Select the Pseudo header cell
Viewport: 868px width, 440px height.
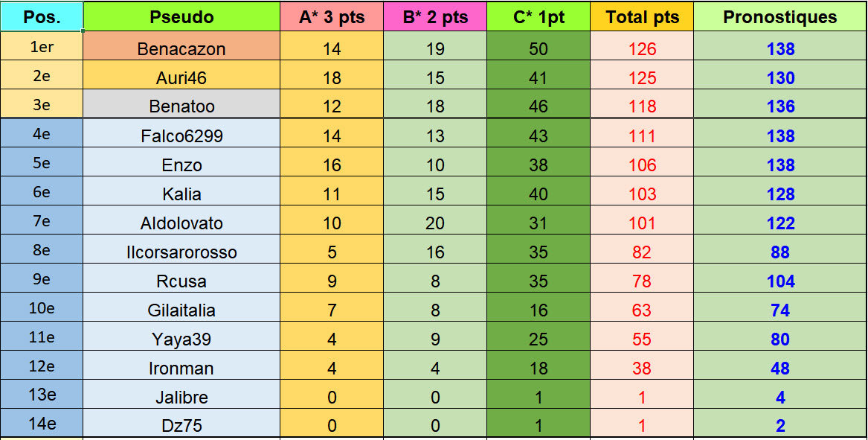point(181,16)
